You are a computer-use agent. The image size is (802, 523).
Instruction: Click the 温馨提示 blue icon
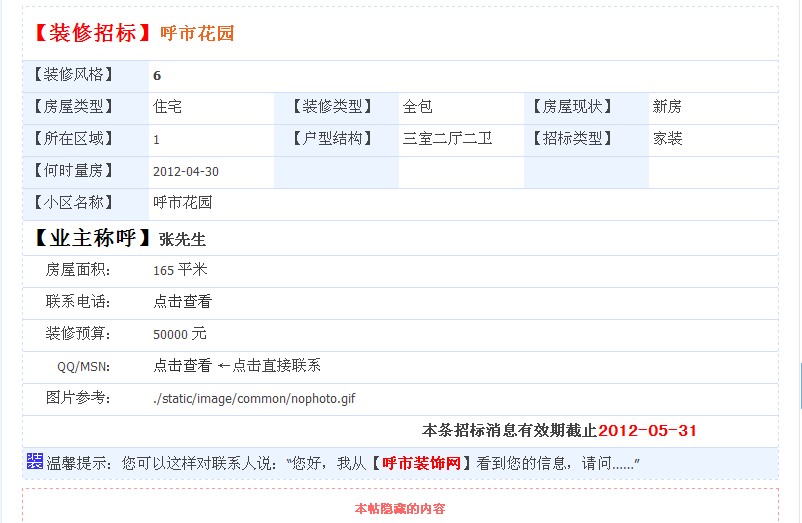35,461
